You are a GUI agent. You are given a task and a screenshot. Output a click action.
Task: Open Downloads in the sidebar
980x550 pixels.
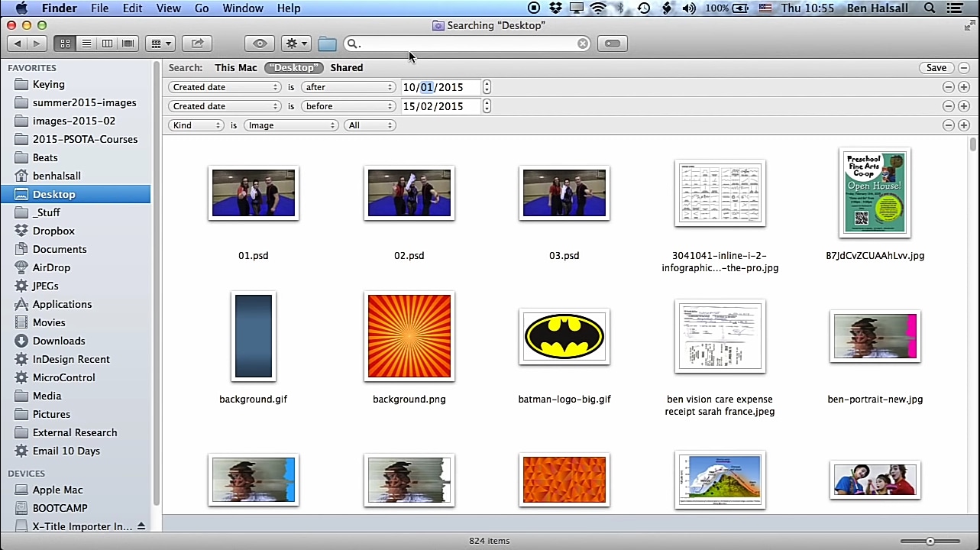59,341
